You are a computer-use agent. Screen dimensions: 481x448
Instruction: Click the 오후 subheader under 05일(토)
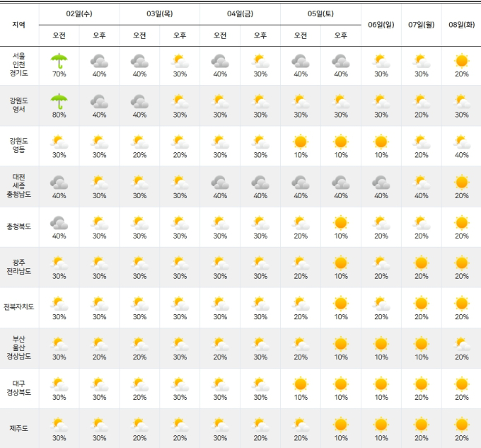[340, 35]
